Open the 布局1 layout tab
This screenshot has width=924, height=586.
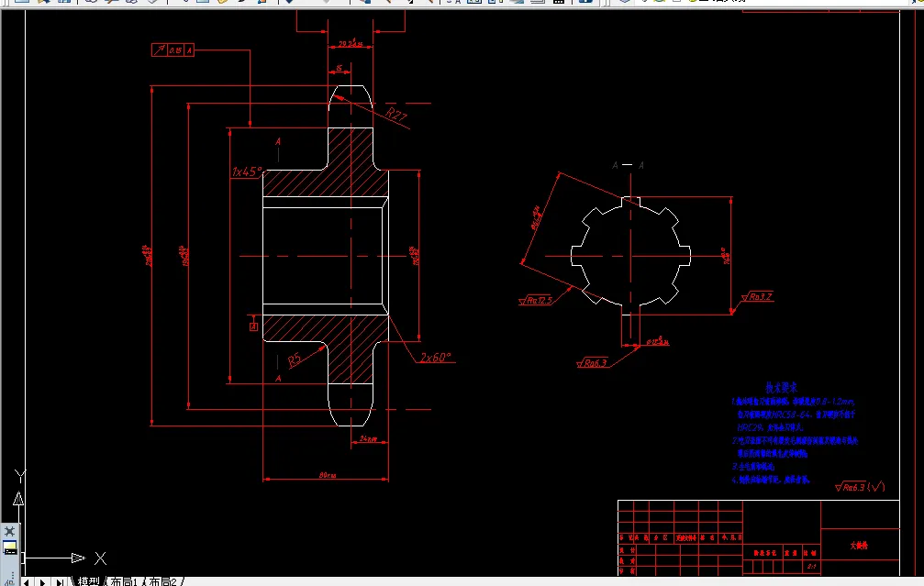tap(124, 581)
